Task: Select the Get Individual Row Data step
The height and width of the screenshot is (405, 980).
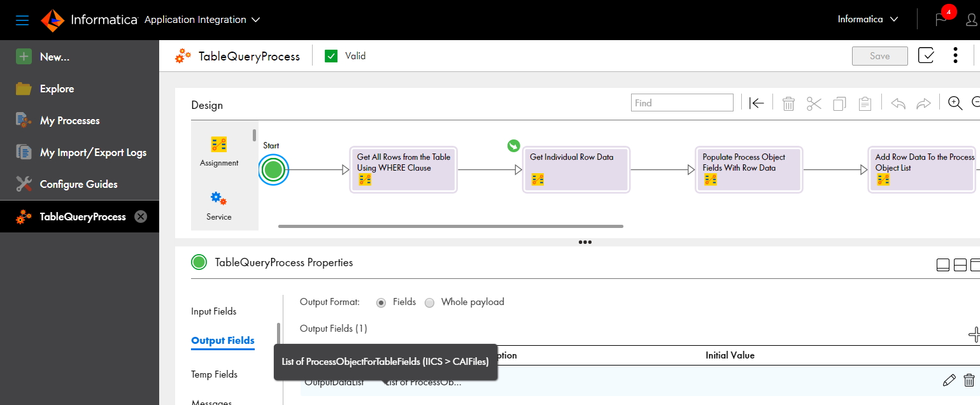Action: [x=576, y=169]
